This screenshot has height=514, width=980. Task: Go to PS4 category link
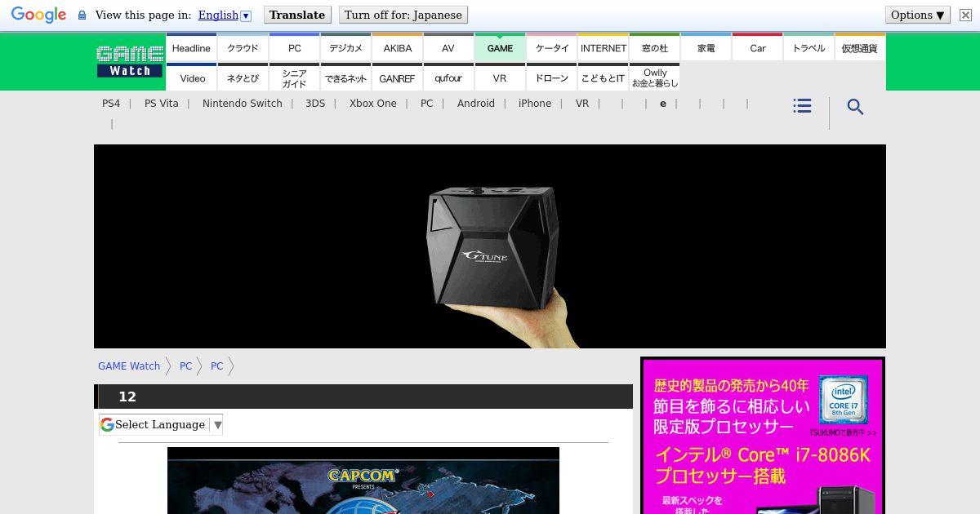click(111, 104)
